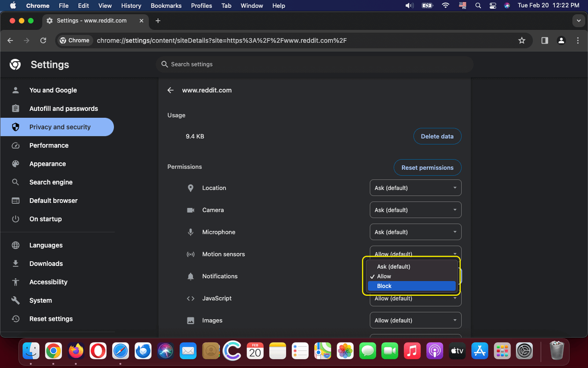588x368 pixels.
Task: Open App Store from the Dock
Action: click(x=479, y=351)
